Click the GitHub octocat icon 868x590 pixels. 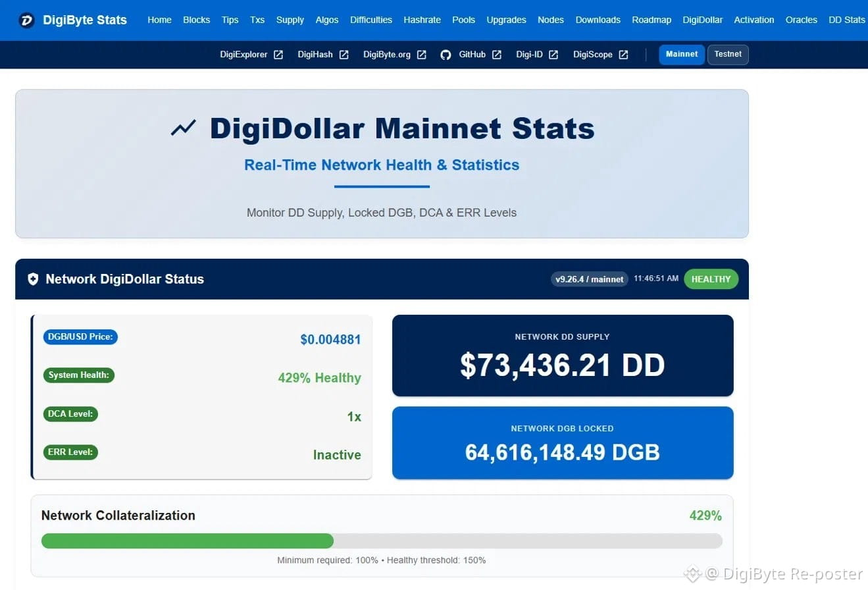(446, 55)
